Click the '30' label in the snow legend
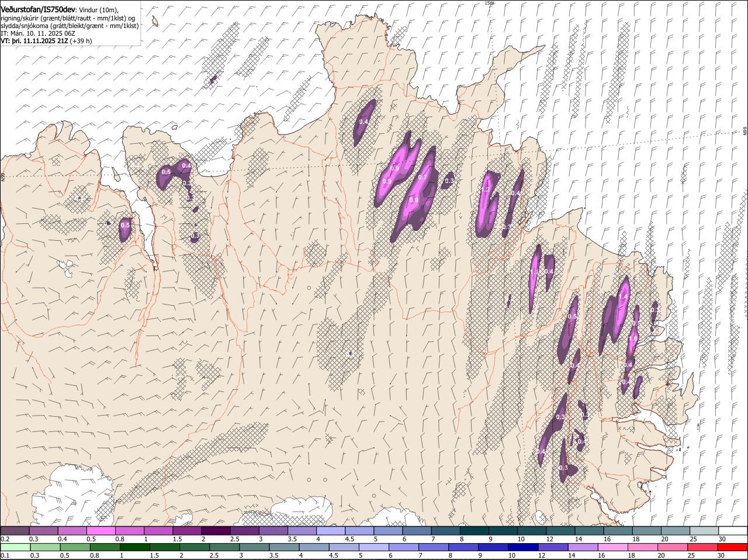 coord(722,538)
